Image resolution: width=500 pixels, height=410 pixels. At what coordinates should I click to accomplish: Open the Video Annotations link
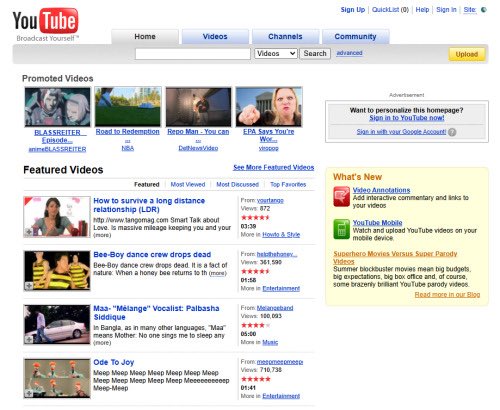point(381,190)
